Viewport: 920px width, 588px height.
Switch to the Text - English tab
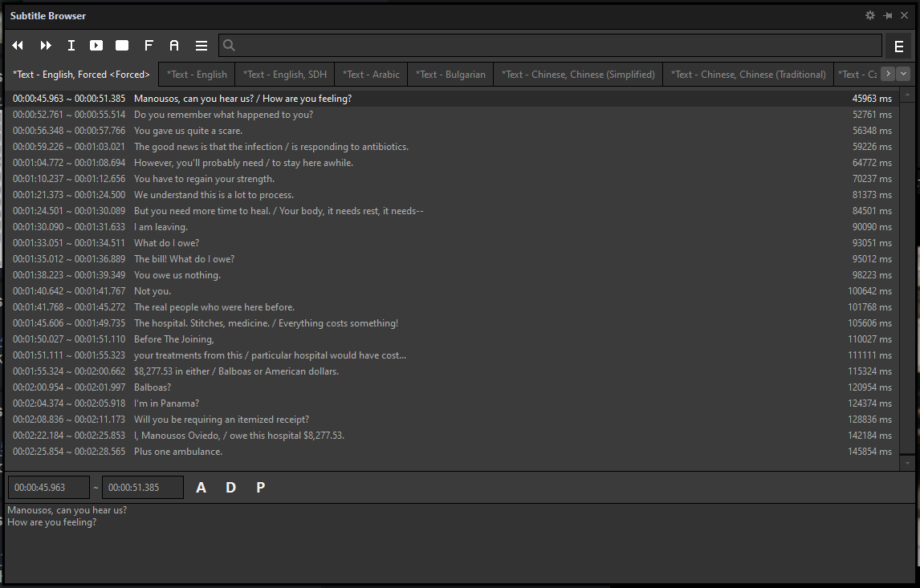click(197, 75)
